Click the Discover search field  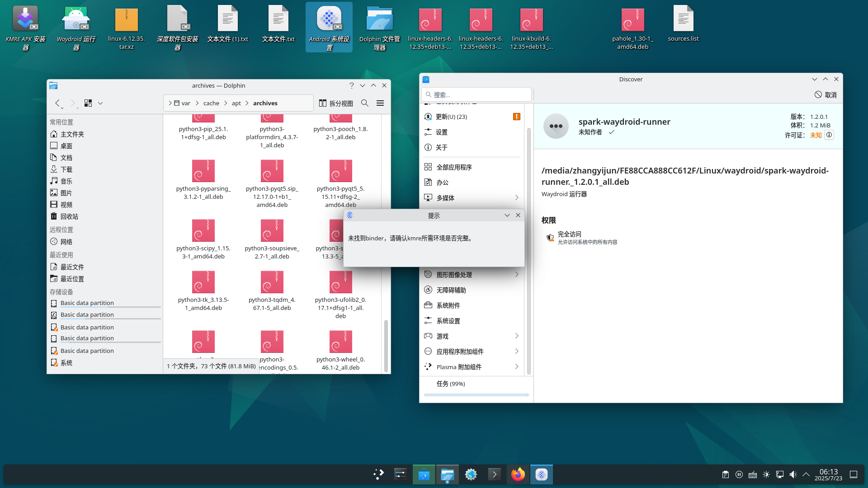[476, 94]
